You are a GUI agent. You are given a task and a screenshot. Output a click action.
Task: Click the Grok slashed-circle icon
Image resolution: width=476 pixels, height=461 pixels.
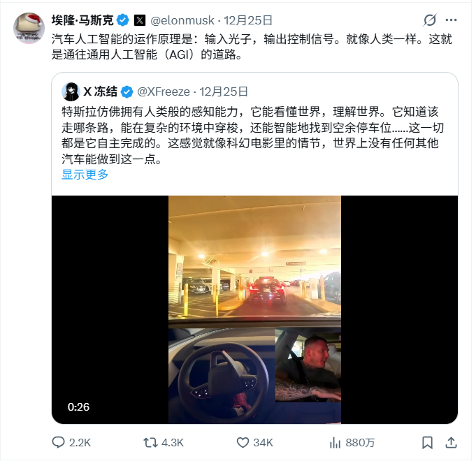tap(430, 20)
